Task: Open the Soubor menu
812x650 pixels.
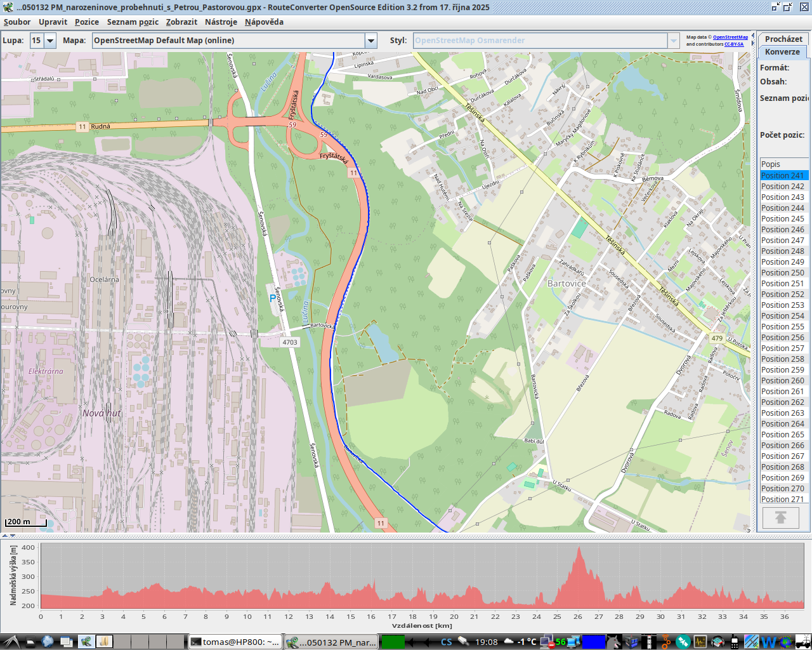Action: (17, 22)
